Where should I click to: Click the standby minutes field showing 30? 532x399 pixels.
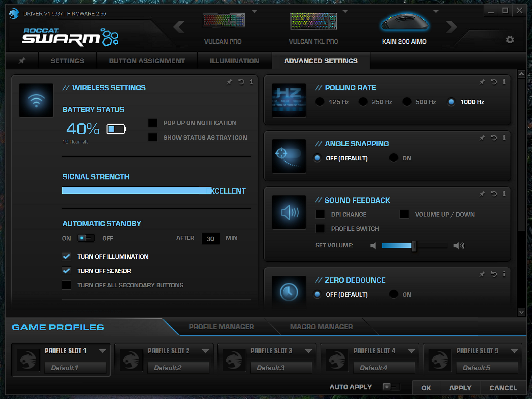210,239
